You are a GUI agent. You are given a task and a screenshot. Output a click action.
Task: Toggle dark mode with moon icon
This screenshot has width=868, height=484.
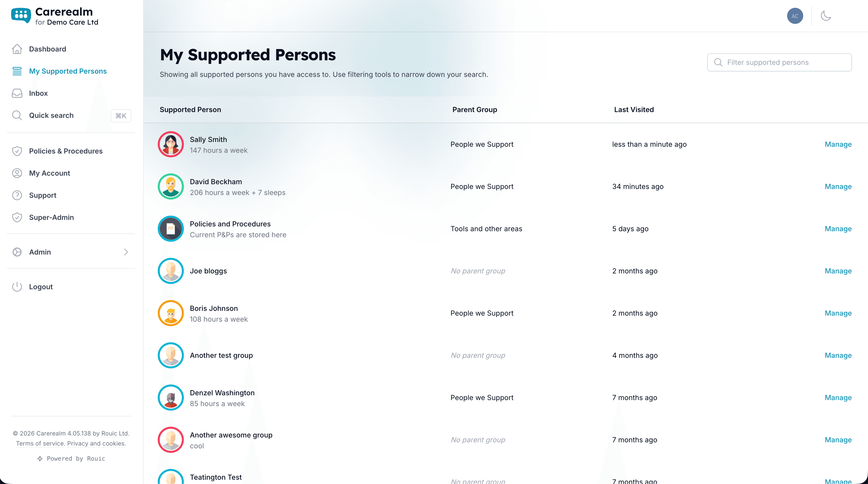[826, 16]
